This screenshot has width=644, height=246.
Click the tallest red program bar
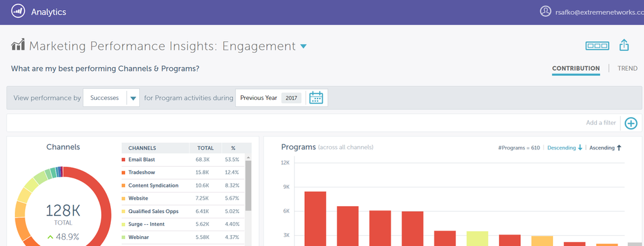pos(315,218)
